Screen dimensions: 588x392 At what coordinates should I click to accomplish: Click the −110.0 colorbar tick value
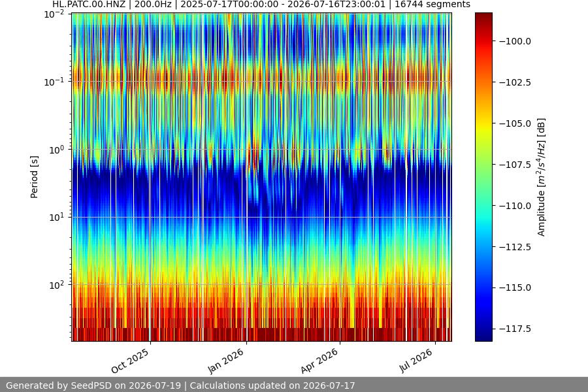tap(515, 206)
